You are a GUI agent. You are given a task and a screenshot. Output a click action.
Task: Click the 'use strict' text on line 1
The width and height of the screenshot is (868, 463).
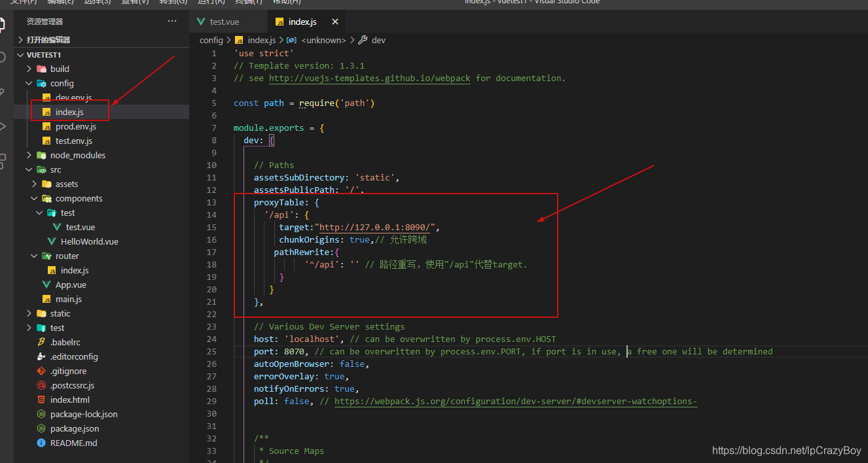264,53
